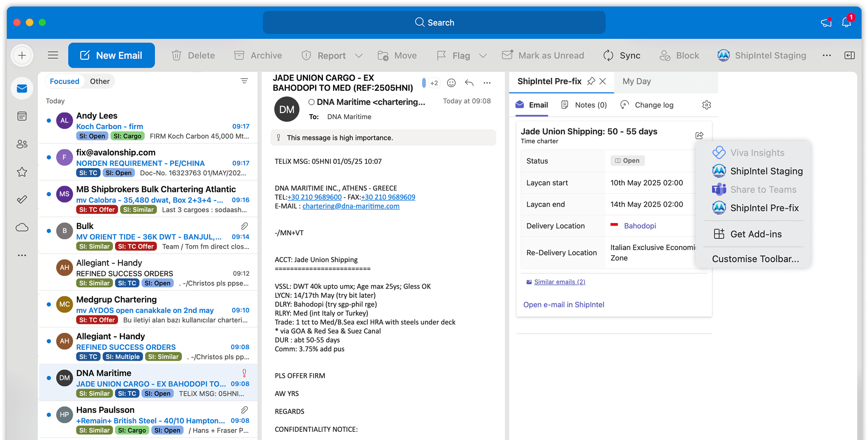
Task: Toggle the DNA Maritime sender status circle
Action: point(311,102)
